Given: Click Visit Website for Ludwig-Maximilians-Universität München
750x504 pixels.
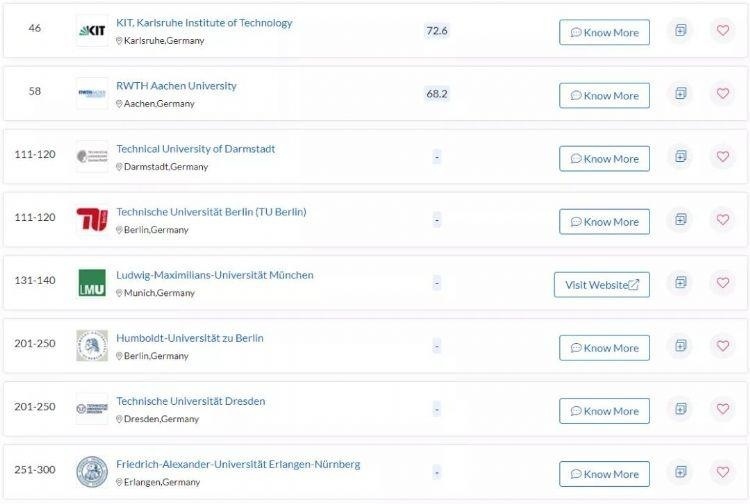Looking at the screenshot, I should tap(602, 285).
